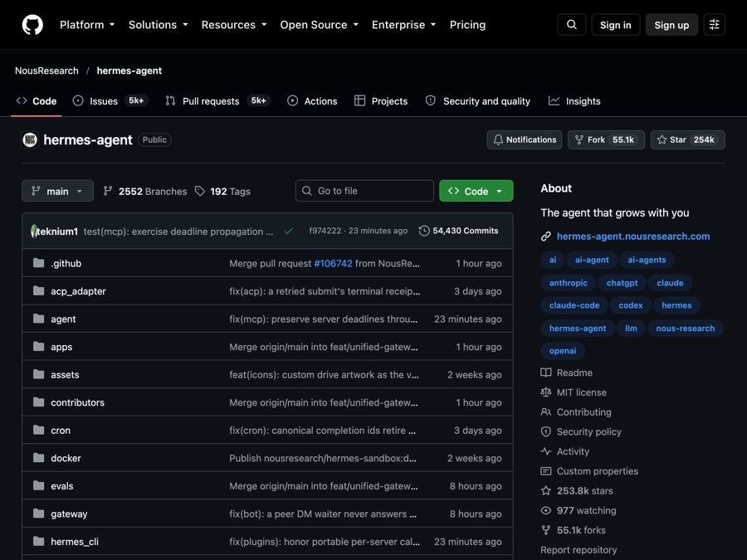The image size is (747, 560).
Task: Open the main branch selector dropdown
Action: click(57, 191)
